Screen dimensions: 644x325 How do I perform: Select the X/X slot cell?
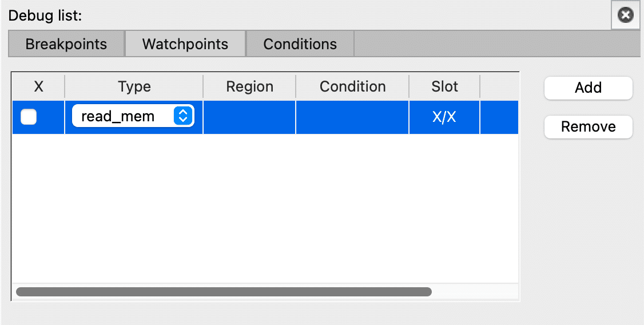tap(444, 117)
